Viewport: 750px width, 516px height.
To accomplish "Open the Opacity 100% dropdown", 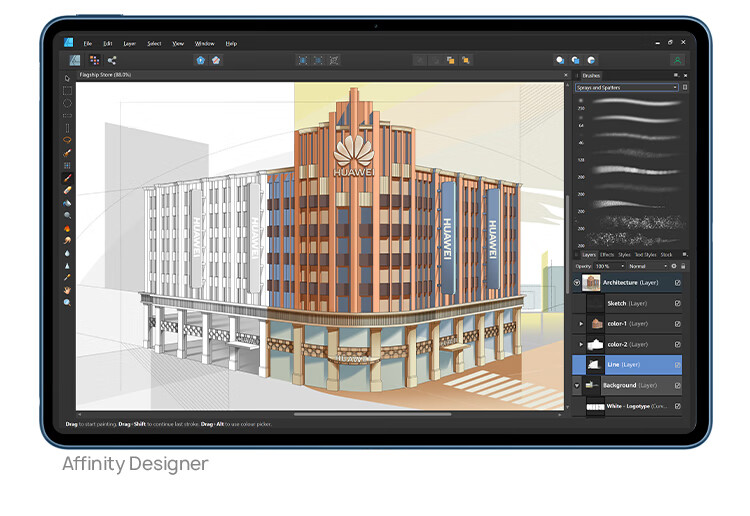I will [609, 266].
